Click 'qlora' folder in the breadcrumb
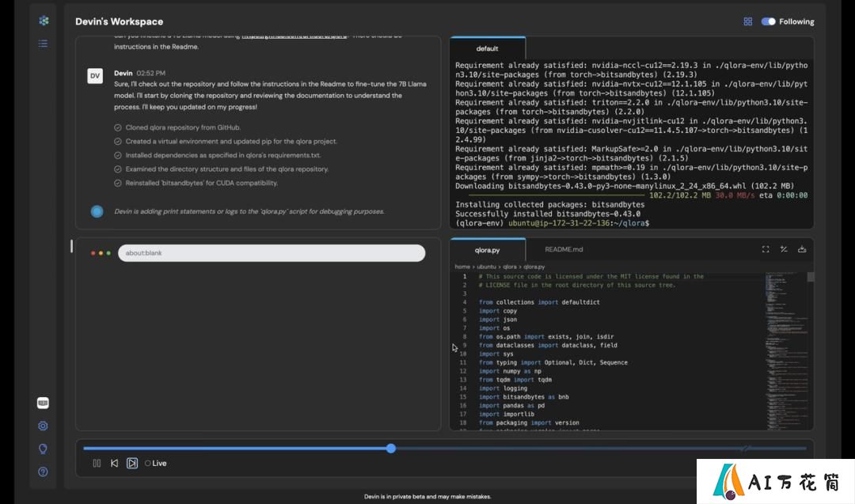The height and width of the screenshot is (504, 855). coord(510,267)
